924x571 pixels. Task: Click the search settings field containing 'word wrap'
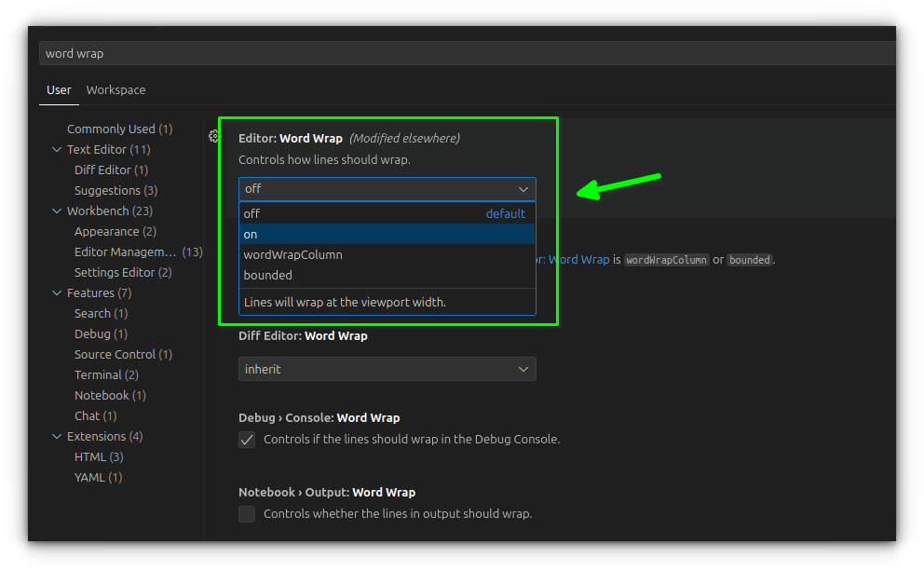click(466, 53)
